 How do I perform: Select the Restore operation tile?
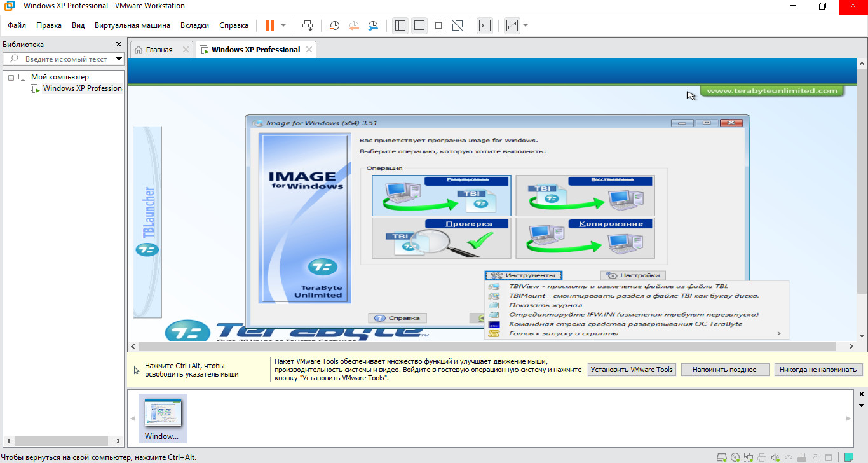tap(585, 195)
